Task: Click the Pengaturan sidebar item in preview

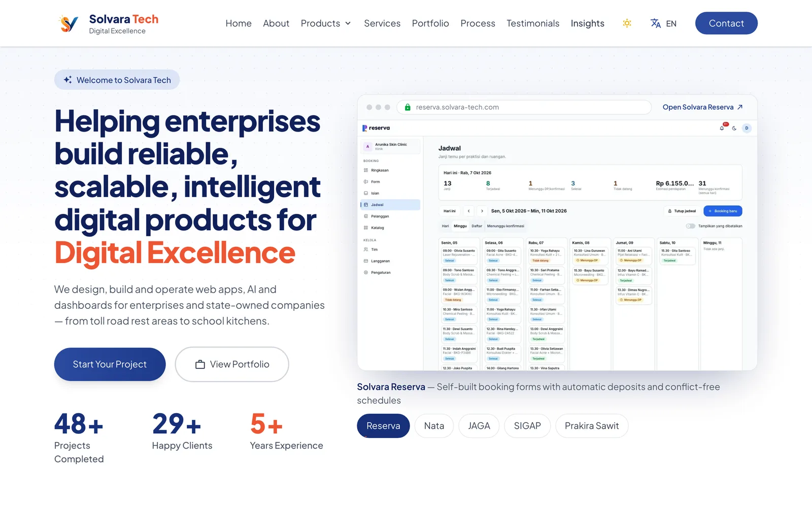Action: [390, 273]
